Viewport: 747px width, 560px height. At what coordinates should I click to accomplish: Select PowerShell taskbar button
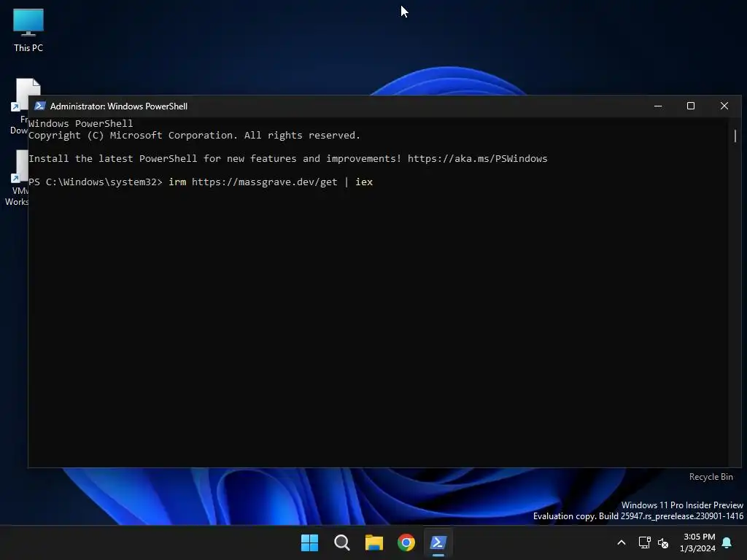[x=438, y=542]
